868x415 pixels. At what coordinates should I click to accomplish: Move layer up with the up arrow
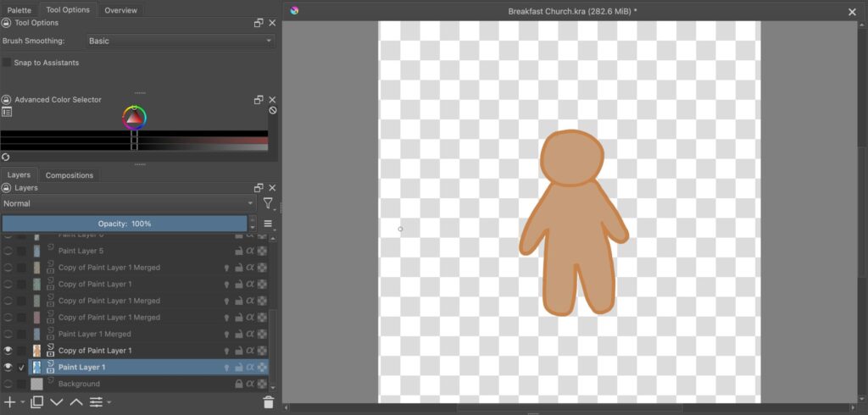point(76,402)
